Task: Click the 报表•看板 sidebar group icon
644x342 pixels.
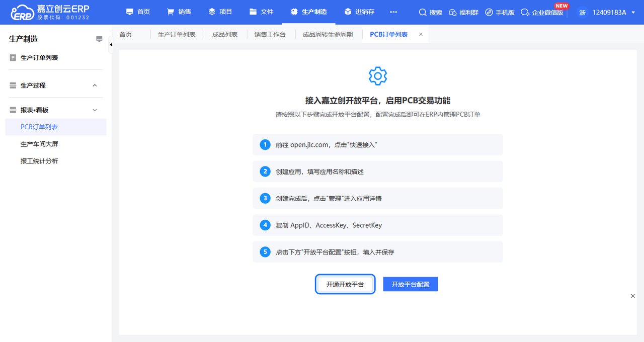Action: tap(13, 110)
